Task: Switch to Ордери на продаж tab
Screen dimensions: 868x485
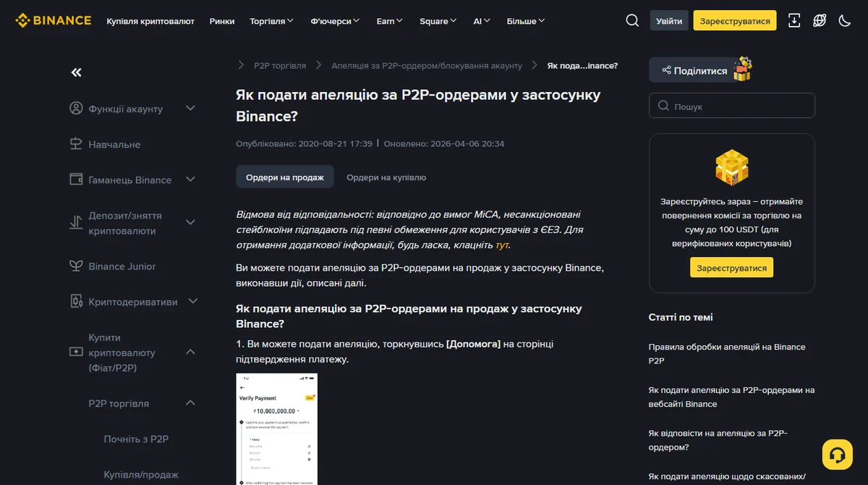Action: (x=285, y=177)
